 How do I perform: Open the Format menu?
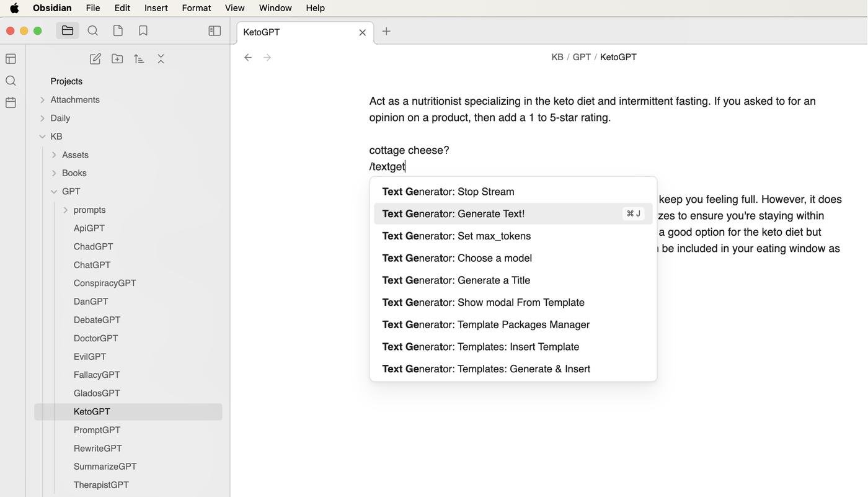[x=196, y=8]
